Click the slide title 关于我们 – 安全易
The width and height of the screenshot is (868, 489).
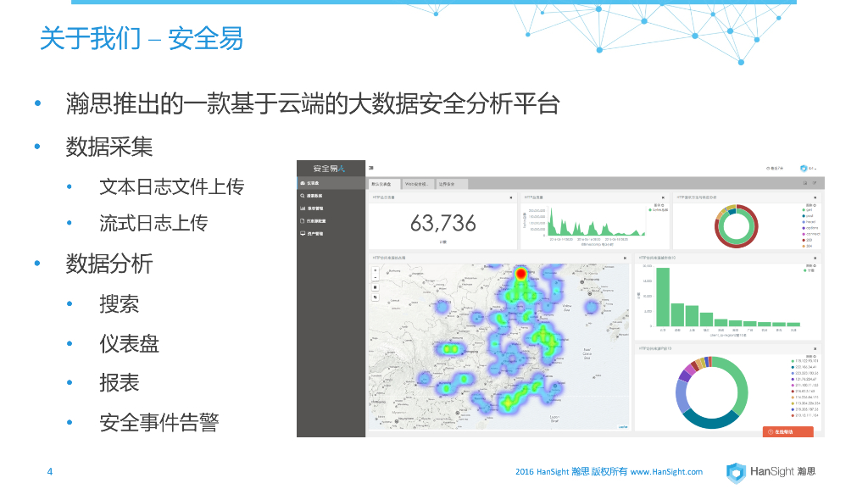[142, 39]
